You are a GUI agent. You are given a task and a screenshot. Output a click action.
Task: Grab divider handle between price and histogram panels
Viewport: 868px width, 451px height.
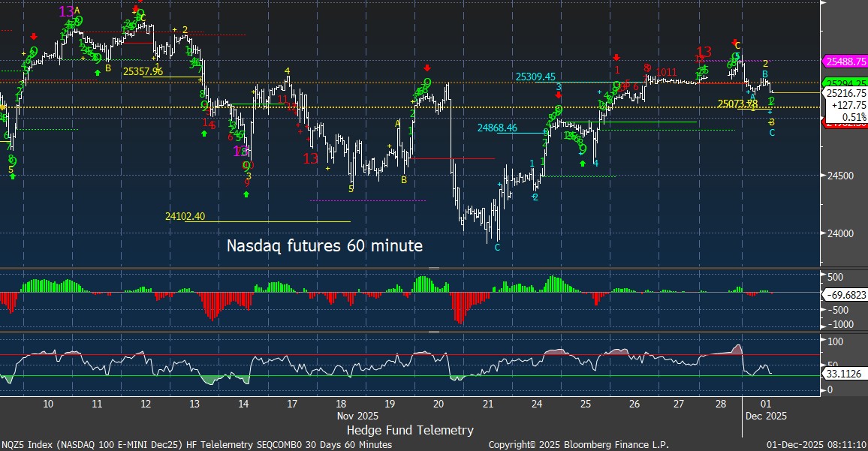click(433, 268)
